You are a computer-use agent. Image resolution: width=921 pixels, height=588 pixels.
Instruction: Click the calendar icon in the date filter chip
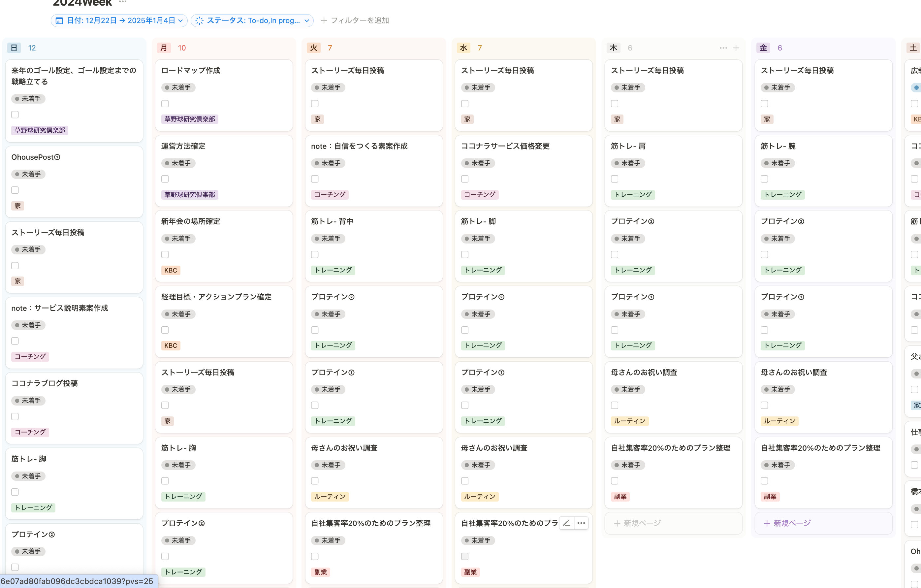(59, 20)
